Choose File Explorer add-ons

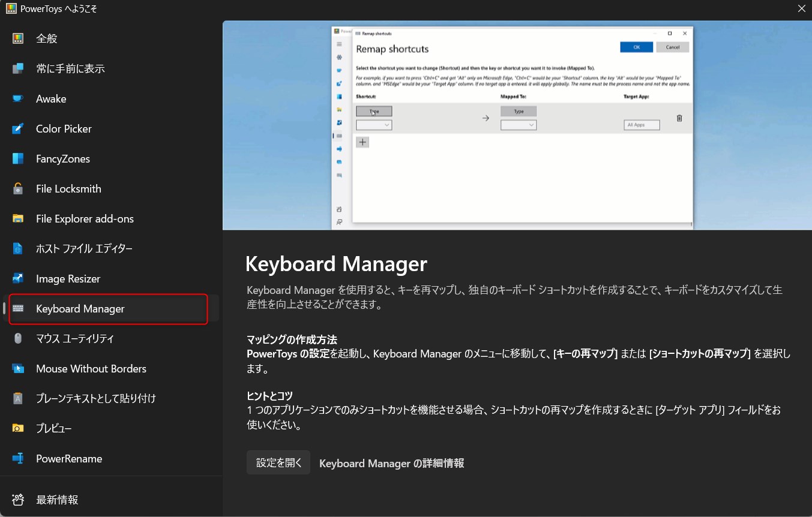(111, 218)
